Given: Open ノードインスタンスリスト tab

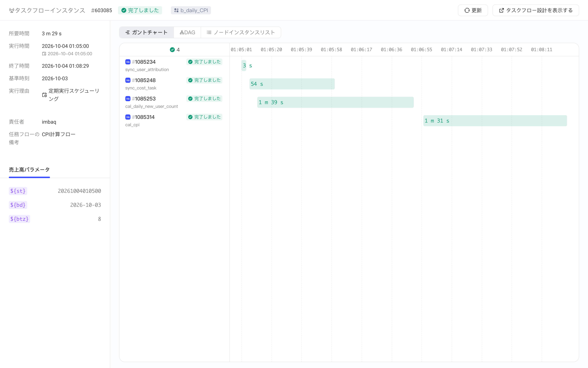Looking at the screenshot, I should [241, 32].
